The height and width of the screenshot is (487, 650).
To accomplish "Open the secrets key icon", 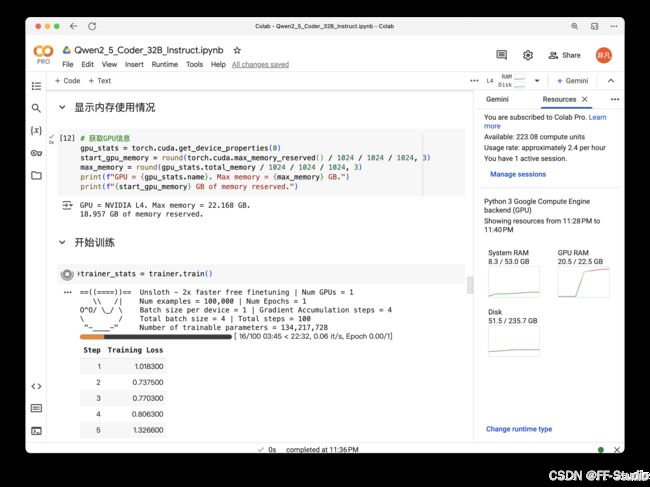I will pos(36,153).
